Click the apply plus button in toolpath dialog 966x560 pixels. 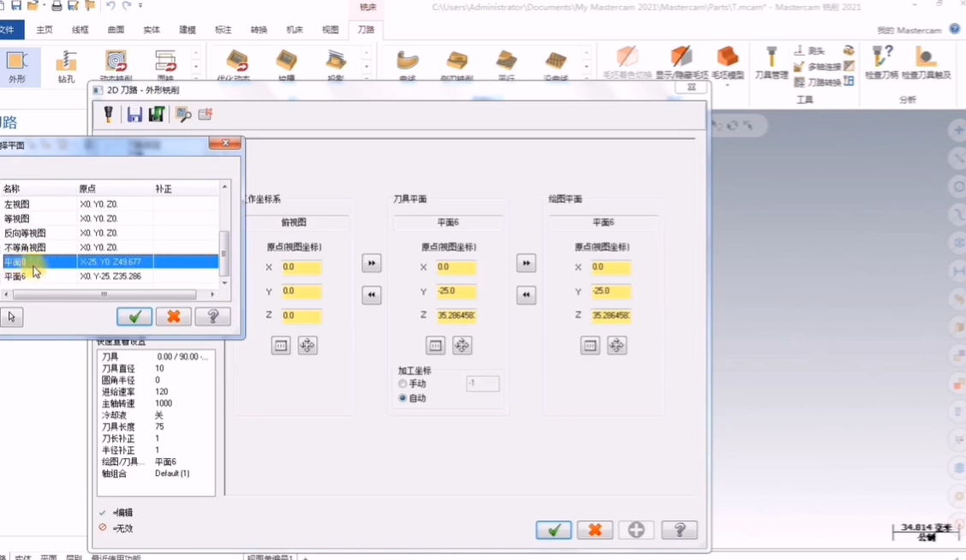[x=636, y=530]
